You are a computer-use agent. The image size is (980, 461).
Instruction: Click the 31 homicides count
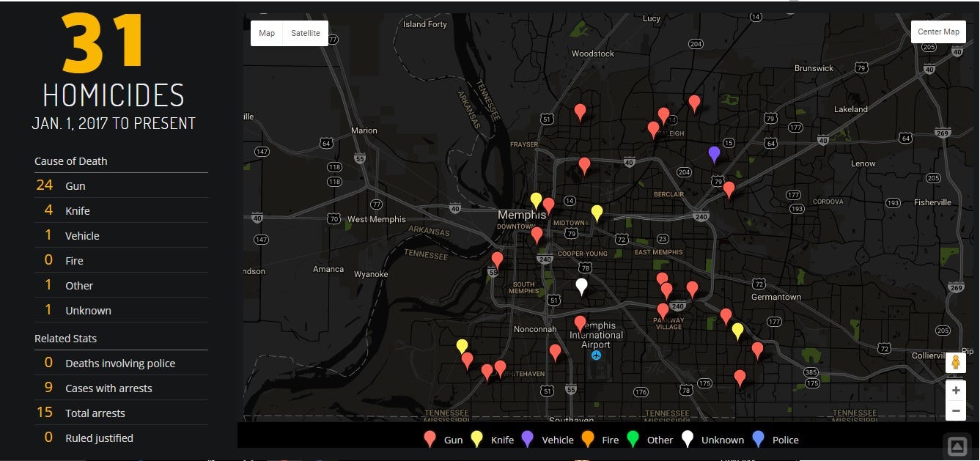pos(103,43)
